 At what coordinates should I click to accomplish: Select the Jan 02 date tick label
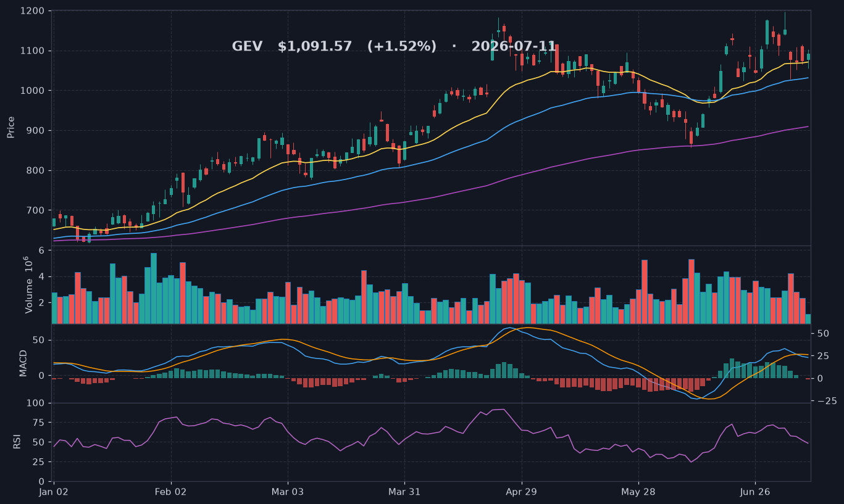(x=54, y=492)
